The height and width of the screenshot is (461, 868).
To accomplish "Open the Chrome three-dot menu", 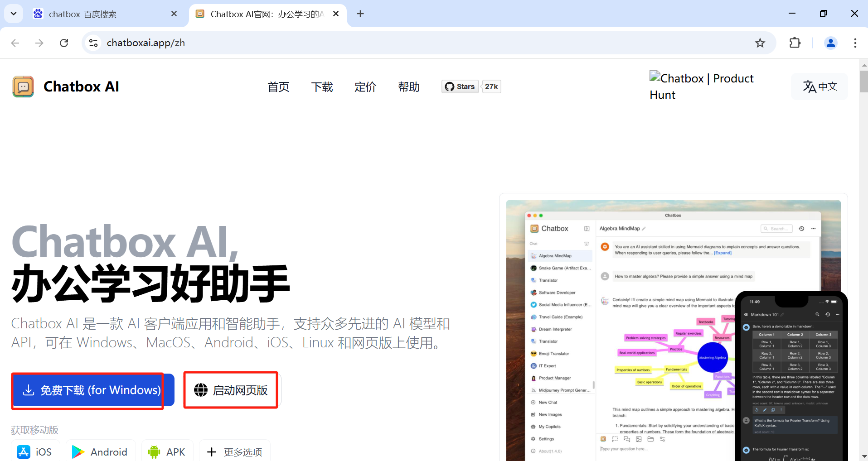I will tap(855, 43).
